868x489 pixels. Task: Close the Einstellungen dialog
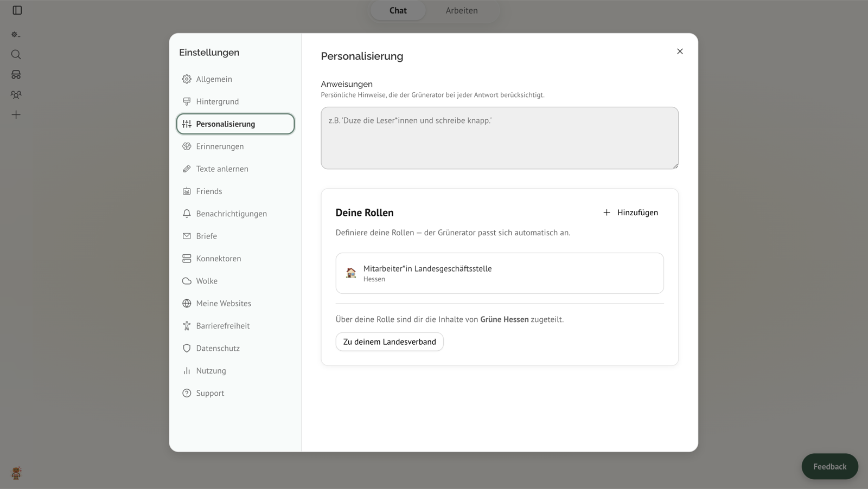click(x=680, y=52)
